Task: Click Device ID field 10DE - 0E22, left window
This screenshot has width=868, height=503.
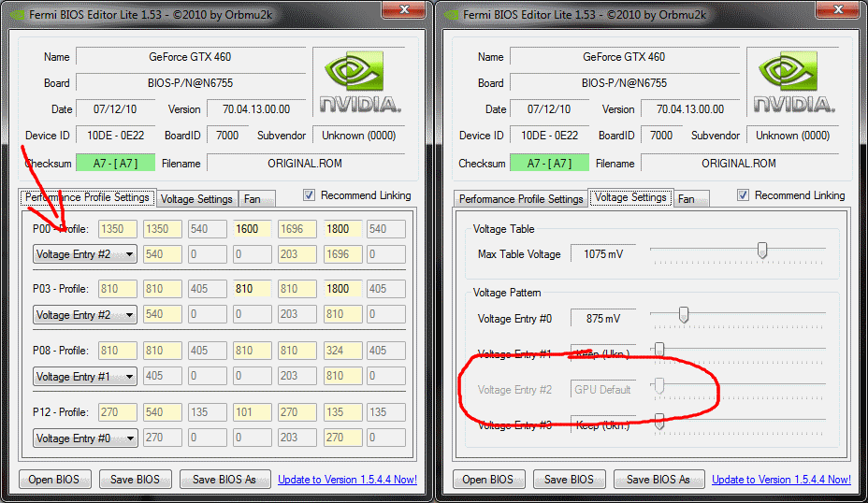Action: [x=115, y=136]
